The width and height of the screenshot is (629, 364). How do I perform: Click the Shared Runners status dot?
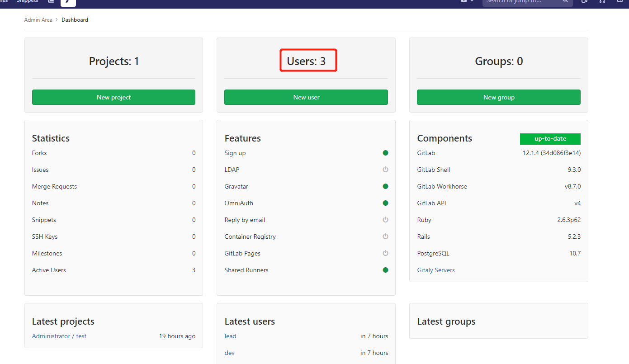[385, 270]
